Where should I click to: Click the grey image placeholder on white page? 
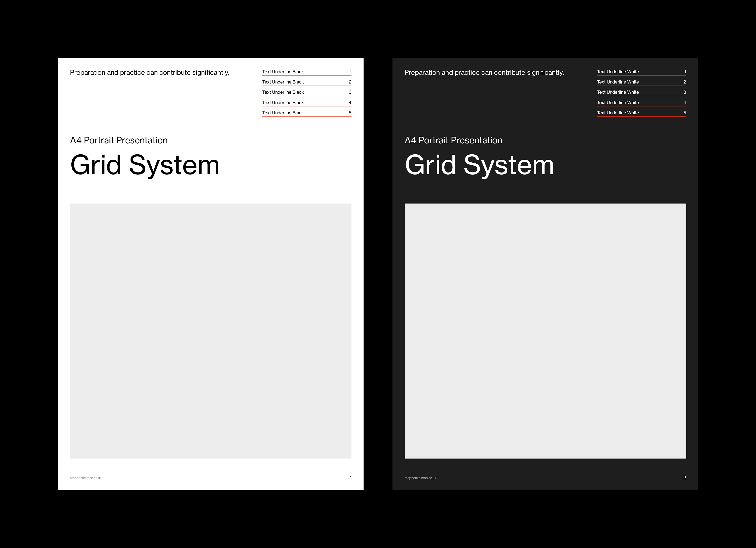click(x=211, y=331)
